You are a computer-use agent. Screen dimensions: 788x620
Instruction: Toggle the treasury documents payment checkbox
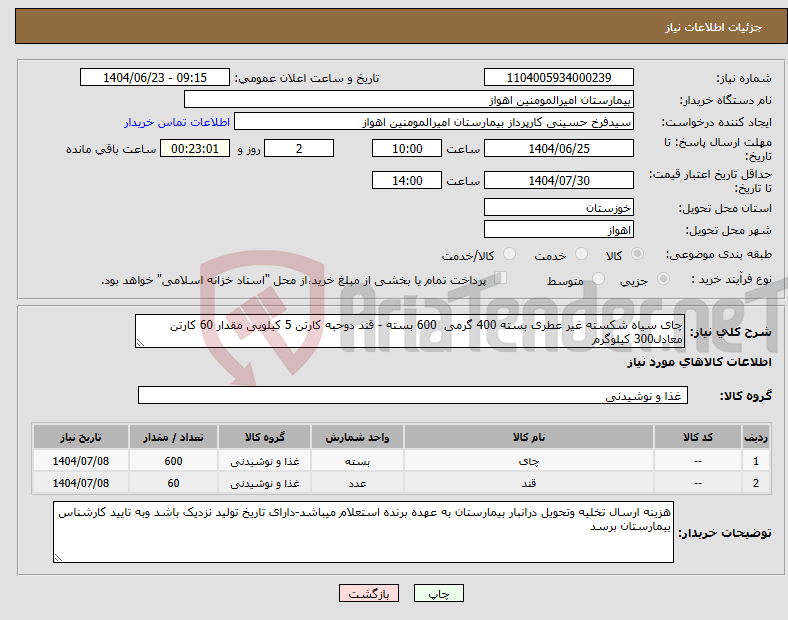coord(501,280)
